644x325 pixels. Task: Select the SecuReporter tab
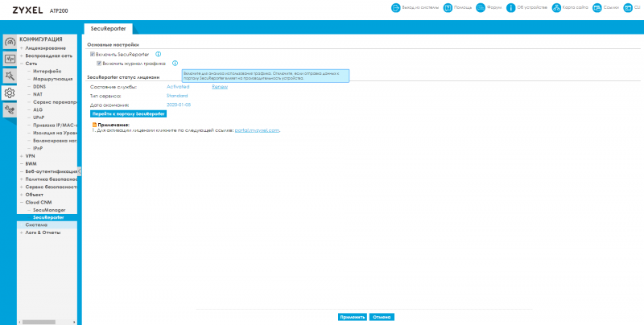109,29
